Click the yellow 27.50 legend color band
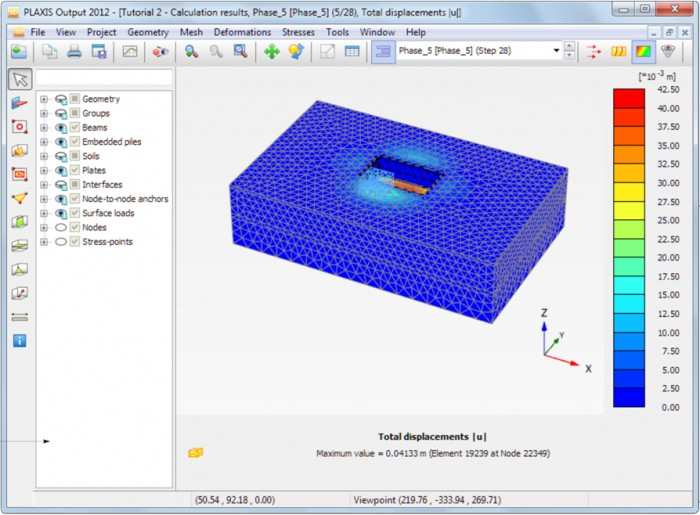 click(629, 210)
